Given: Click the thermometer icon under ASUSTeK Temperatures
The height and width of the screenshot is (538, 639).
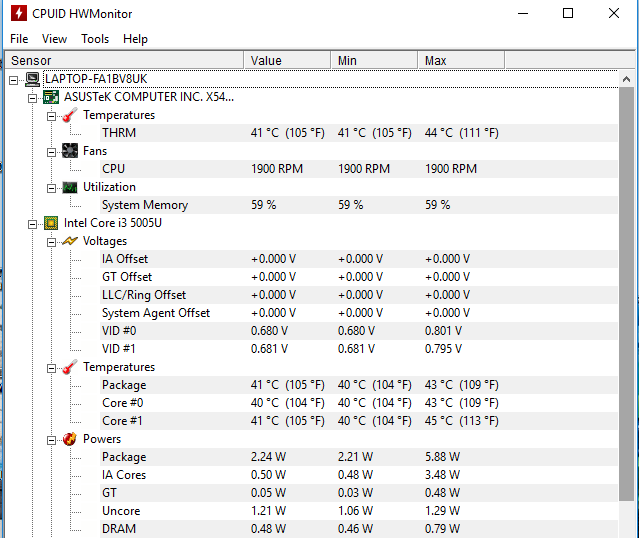Looking at the screenshot, I should coord(70,115).
